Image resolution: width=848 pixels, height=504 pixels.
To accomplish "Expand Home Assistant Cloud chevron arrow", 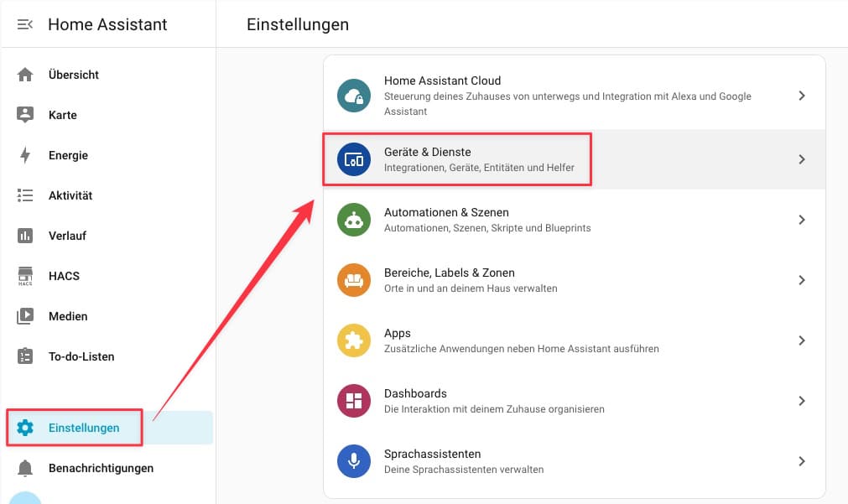I will [802, 96].
